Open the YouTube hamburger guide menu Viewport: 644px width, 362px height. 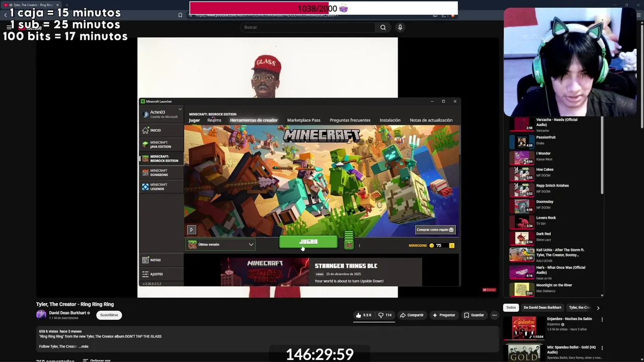coord(10,27)
